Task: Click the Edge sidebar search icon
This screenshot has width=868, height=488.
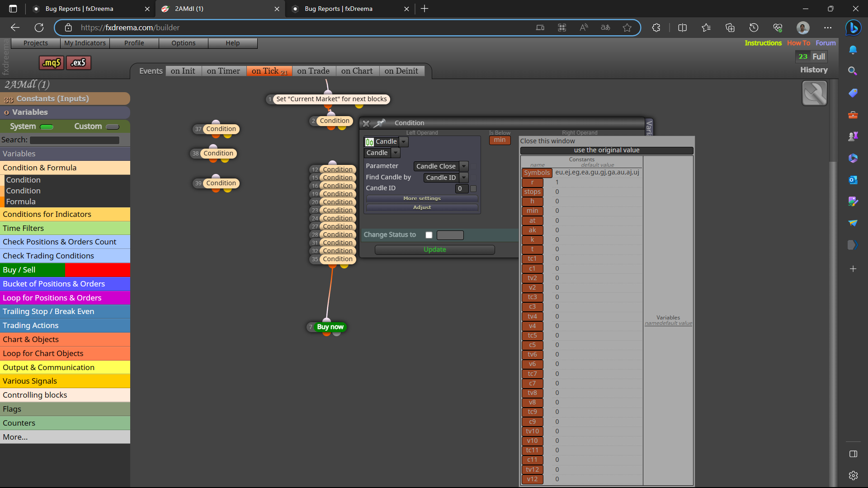Action: [853, 71]
